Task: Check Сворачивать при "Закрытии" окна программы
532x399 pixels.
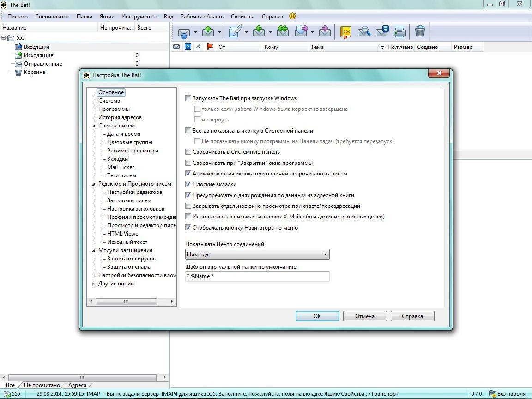Action: click(188, 163)
